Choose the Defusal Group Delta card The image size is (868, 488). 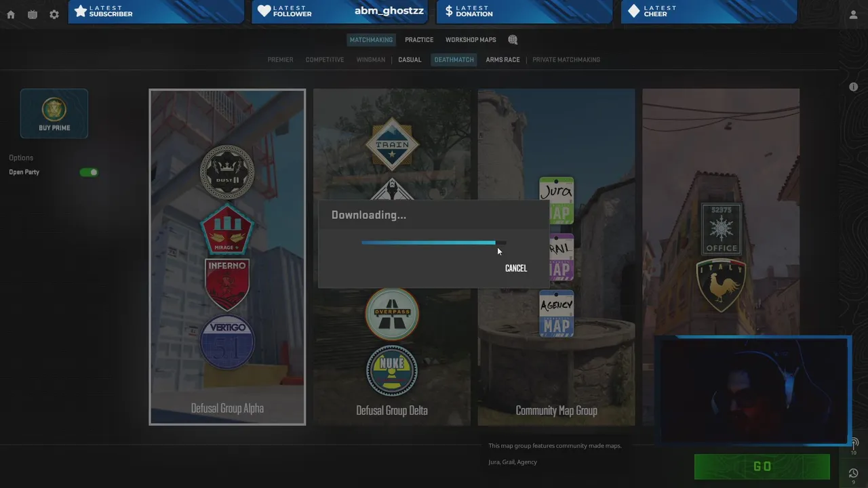pos(392,257)
